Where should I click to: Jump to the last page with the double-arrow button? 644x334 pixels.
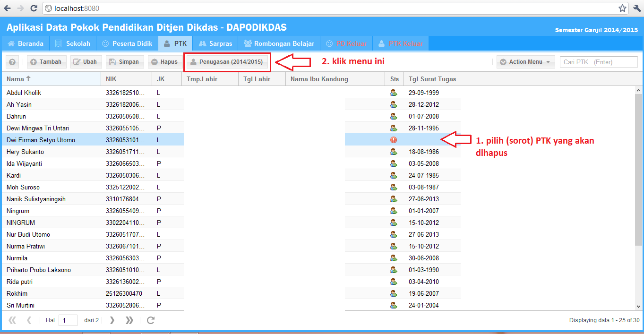pyautogui.click(x=129, y=320)
